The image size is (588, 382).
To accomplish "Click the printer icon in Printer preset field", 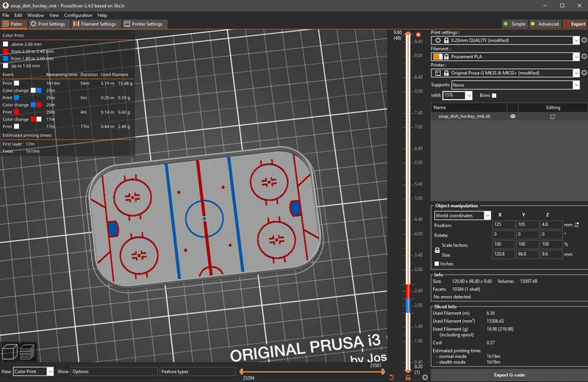I will point(437,73).
